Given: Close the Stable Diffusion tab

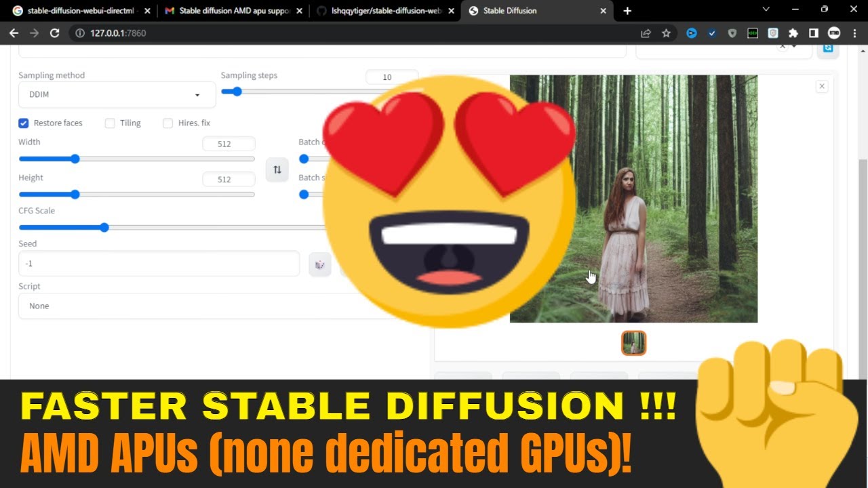Looking at the screenshot, I should click(604, 11).
